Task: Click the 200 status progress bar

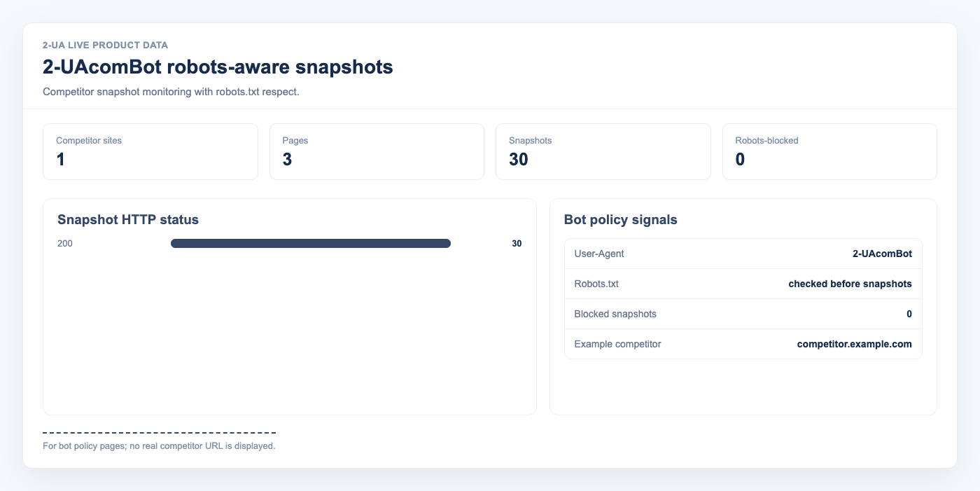Action: tap(311, 244)
